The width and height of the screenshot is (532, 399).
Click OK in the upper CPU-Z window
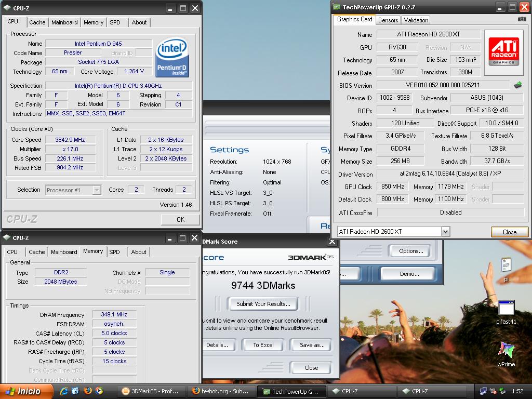pyautogui.click(x=180, y=220)
